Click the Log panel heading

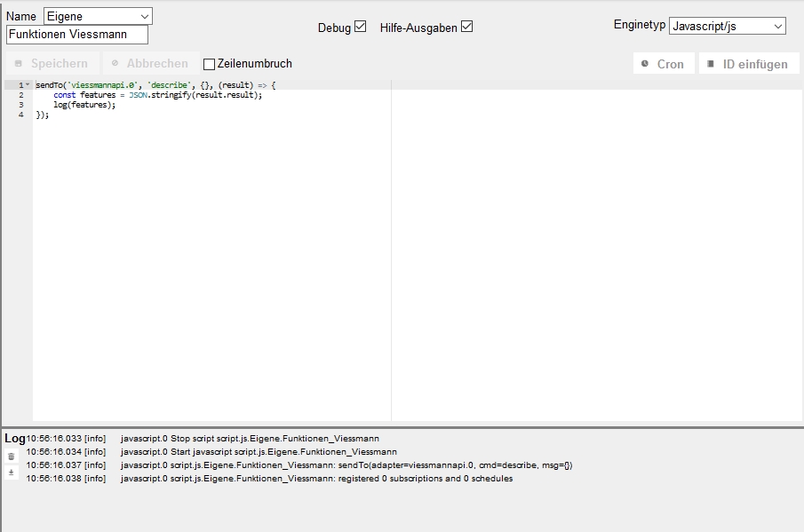tap(15, 438)
